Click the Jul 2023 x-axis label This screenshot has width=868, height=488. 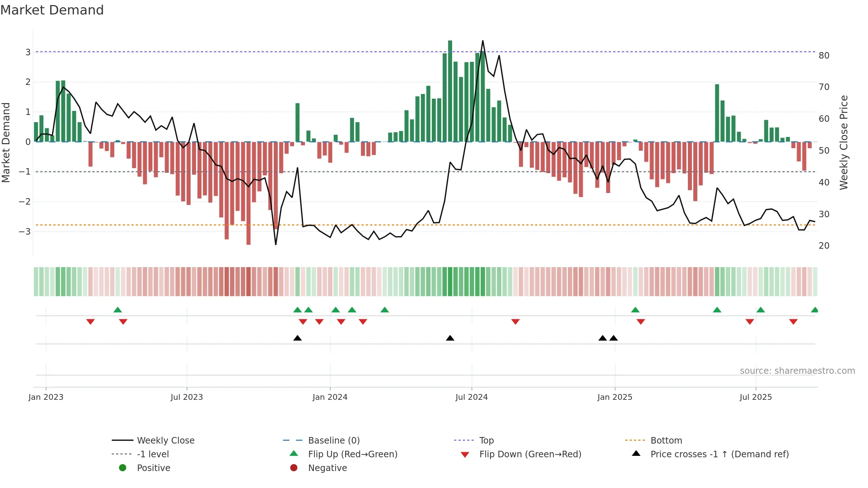click(x=187, y=397)
